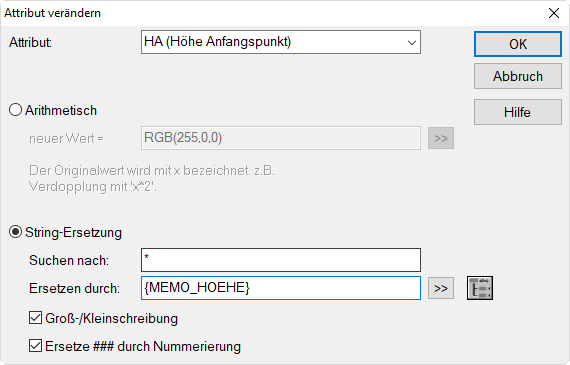Click the disabled RGB(255,0,0) value field
This screenshot has height=365, width=570.
(x=281, y=138)
